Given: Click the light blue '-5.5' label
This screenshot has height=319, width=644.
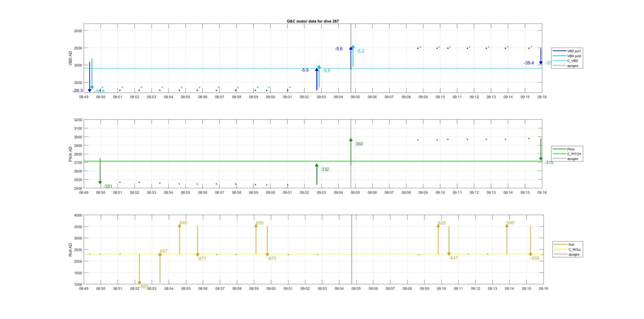Looking at the screenshot, I should [326, 70].
